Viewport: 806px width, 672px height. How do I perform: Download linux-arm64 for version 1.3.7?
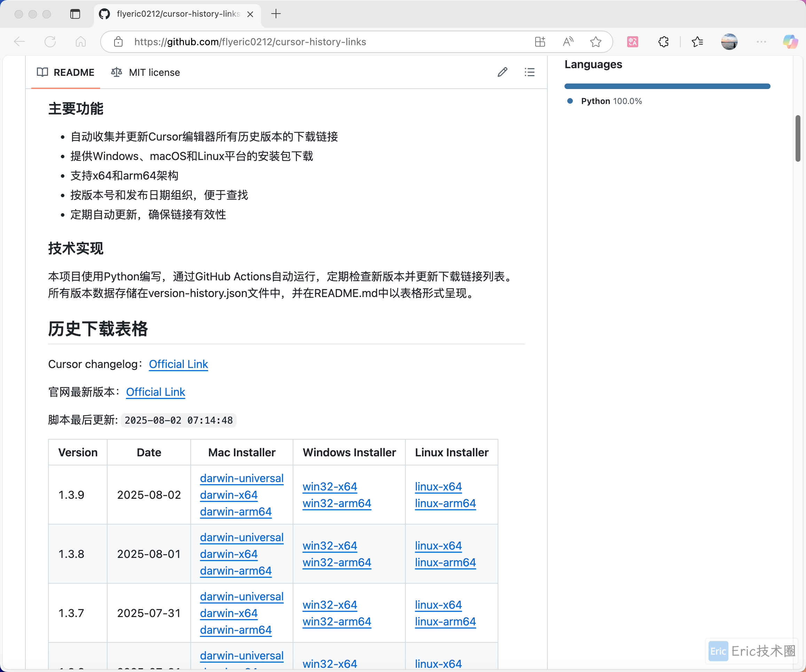pyautogui.click(x=445, y=621)
